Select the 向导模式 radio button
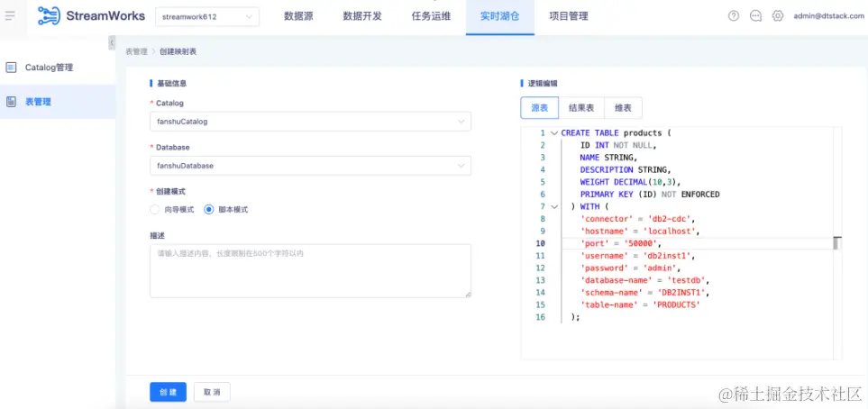Screen dimensions: 868x409 (x=155, y=210)
